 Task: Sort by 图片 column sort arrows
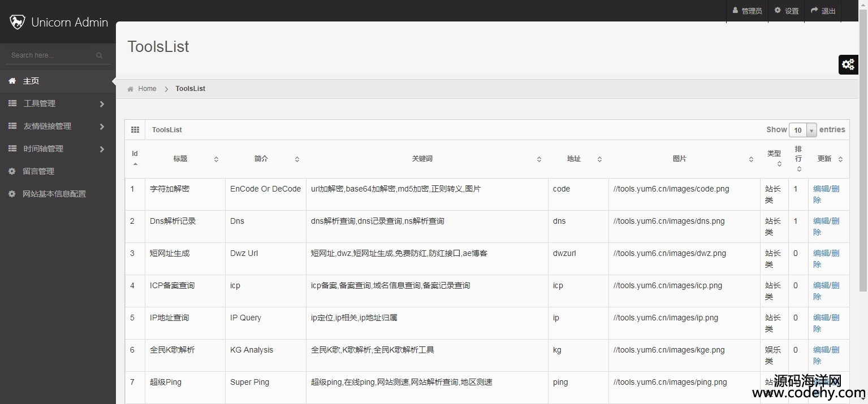751,159
